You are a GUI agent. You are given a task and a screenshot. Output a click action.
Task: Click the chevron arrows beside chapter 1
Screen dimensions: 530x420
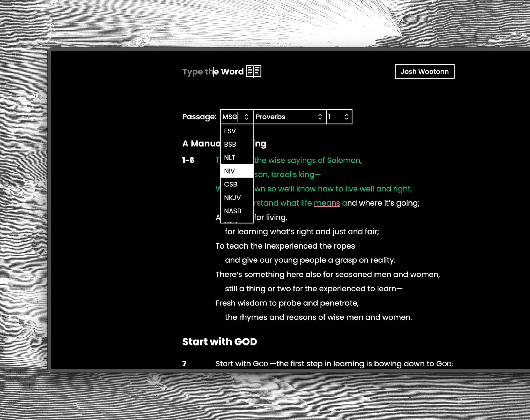(346, 117)
